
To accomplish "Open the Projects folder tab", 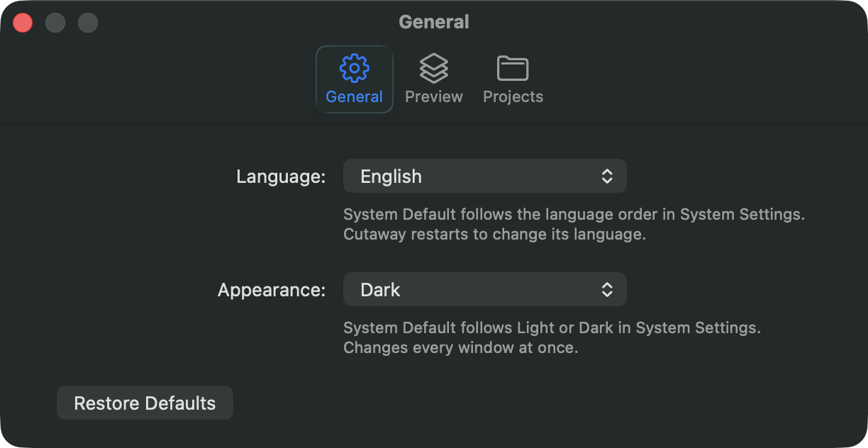I will click(x=513, y=79).
